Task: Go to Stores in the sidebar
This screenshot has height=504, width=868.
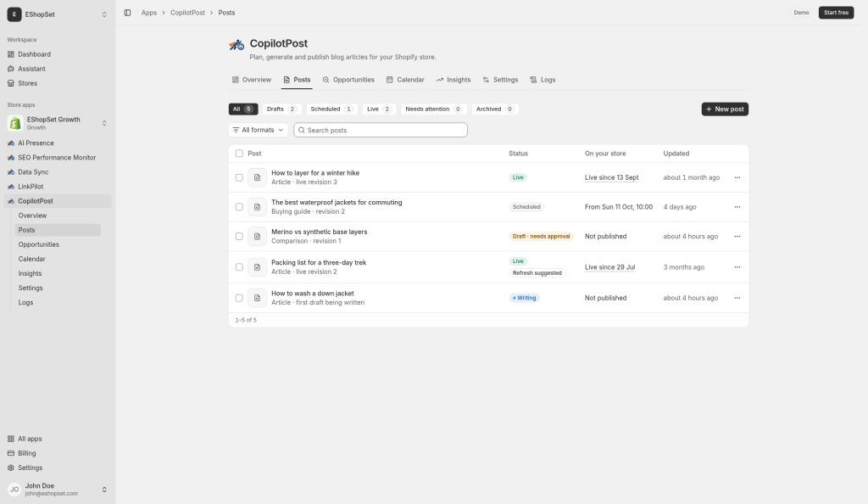Action: (58, 83)
